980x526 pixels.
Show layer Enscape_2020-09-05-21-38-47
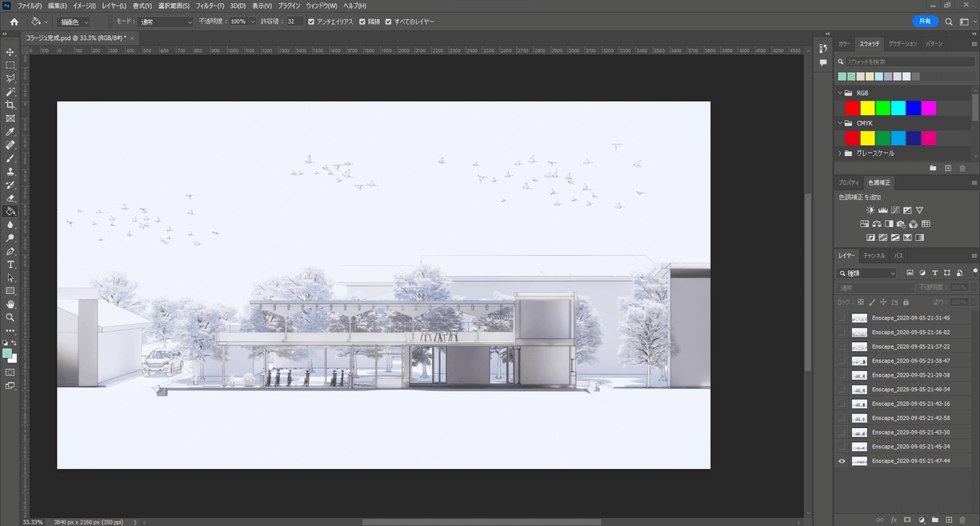pos(842,361)
